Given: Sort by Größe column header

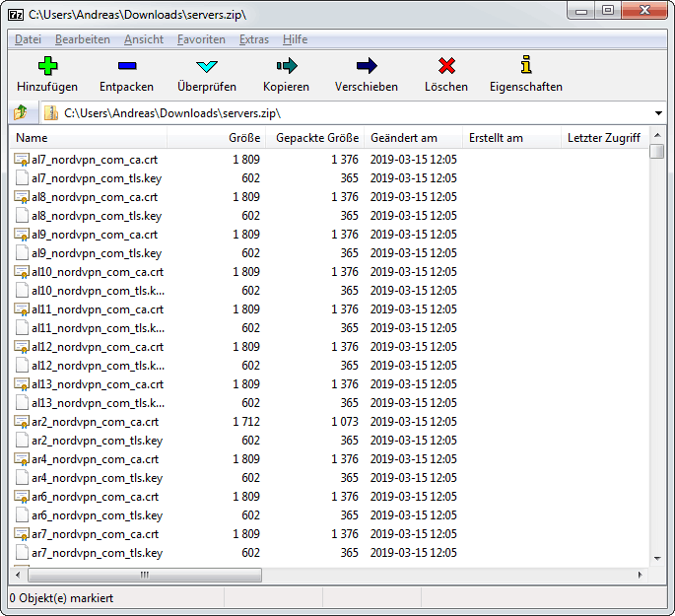Looking at the screenshot, I should coord(216,138).
